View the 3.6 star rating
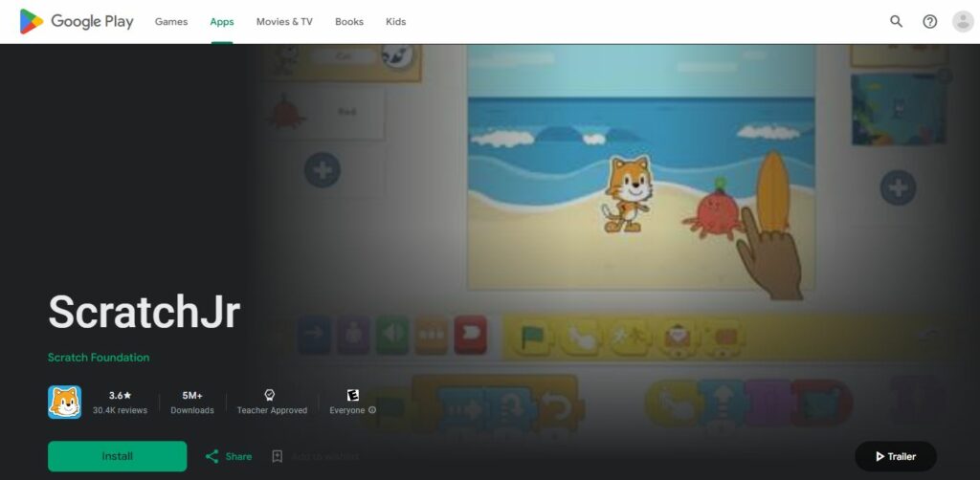 pyautogui.click(x=120, y=396)
